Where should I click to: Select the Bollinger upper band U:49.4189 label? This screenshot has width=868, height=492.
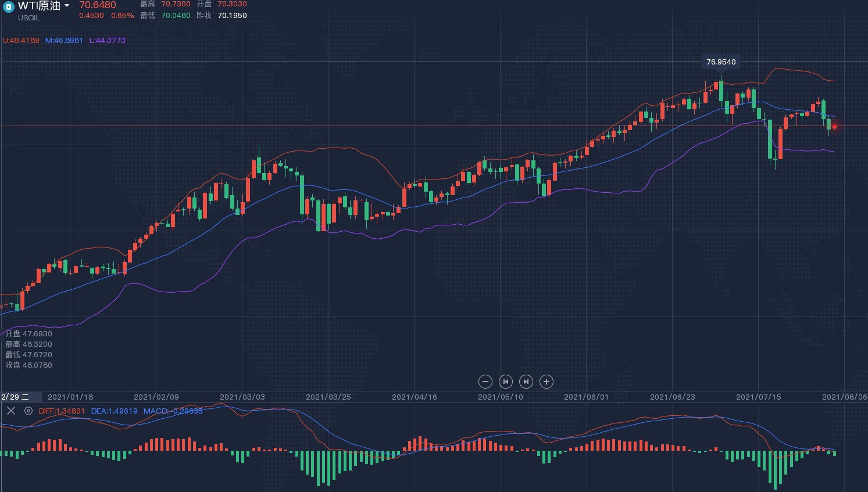(21, 41)
